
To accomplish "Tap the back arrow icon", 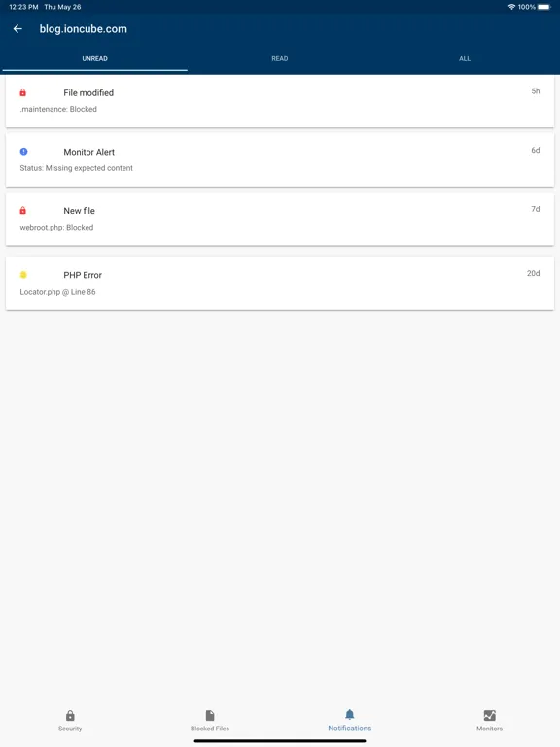I will pos(17,29).
